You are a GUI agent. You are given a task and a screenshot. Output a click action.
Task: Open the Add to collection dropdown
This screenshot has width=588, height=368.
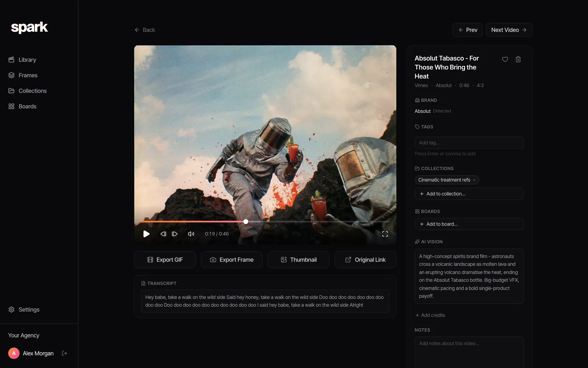469,194
